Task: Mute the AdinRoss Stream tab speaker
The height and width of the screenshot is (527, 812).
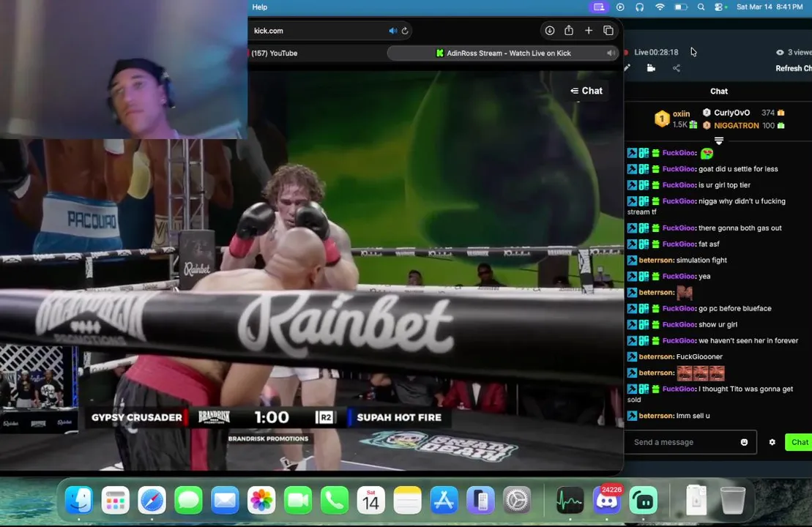Action: [611, 53]
